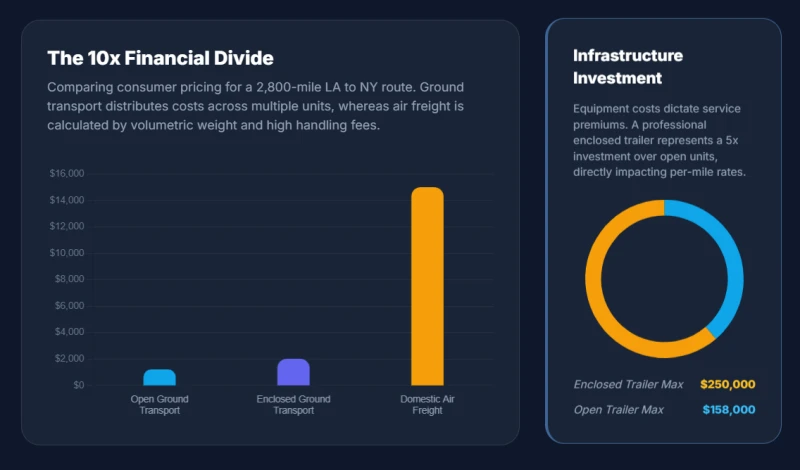Click the Enclosed Trailer Max label
Screen dimensions: 800x470
[629, 384]
